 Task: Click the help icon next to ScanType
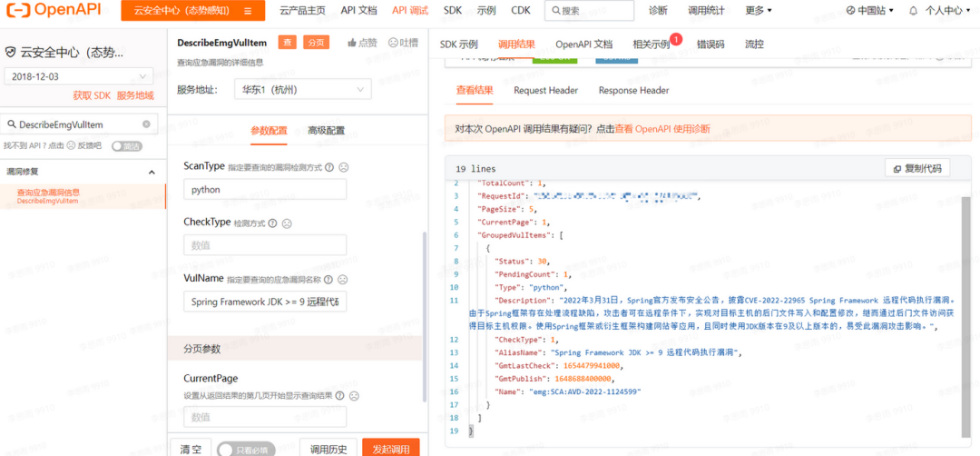point(329,167)
